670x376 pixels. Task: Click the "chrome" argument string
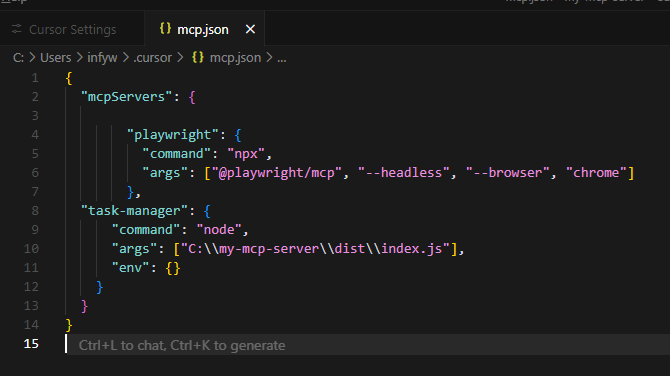596,173
